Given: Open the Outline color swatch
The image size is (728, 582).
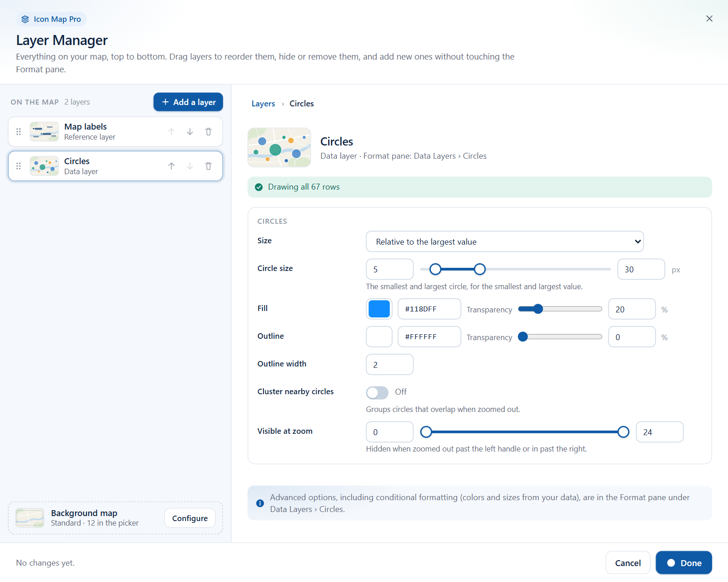Looking at the screenshot, I should pyautogui.click(x=379, y=337).
